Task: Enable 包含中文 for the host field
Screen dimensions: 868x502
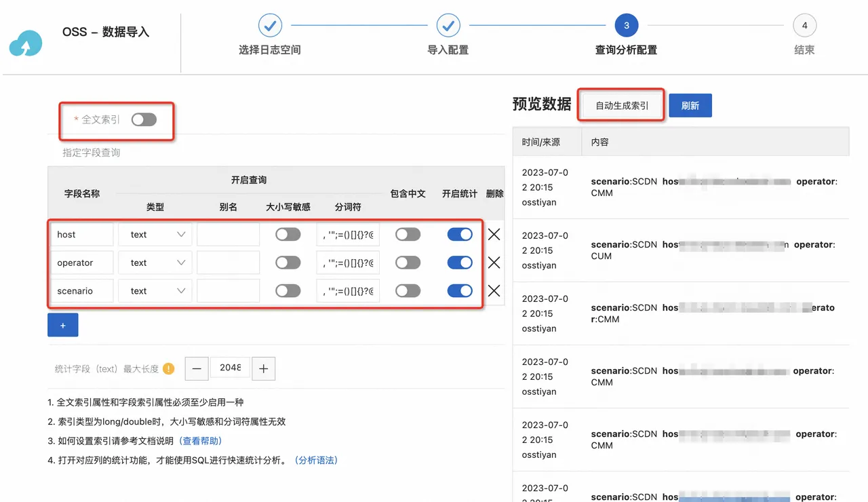Action: 408,235
